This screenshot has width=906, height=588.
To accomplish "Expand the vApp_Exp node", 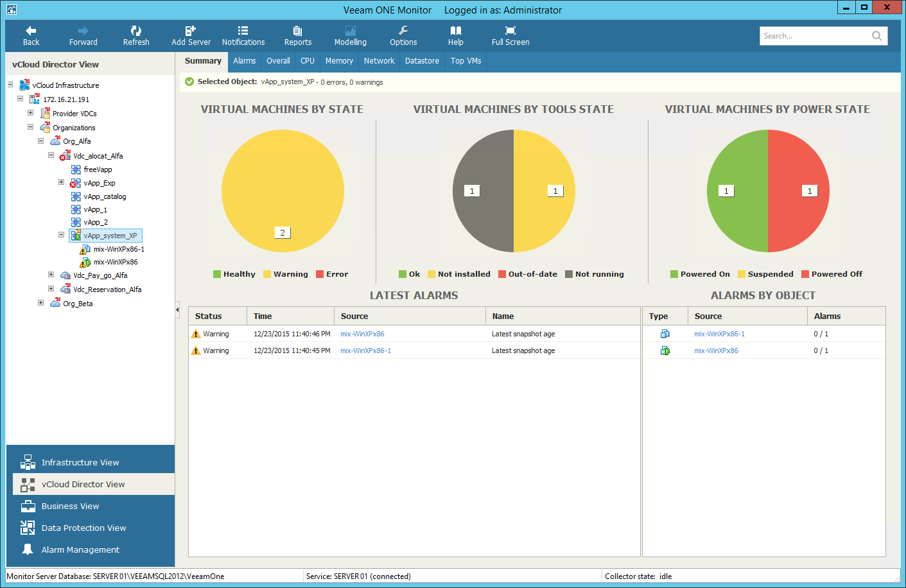I will pos(62,182).
